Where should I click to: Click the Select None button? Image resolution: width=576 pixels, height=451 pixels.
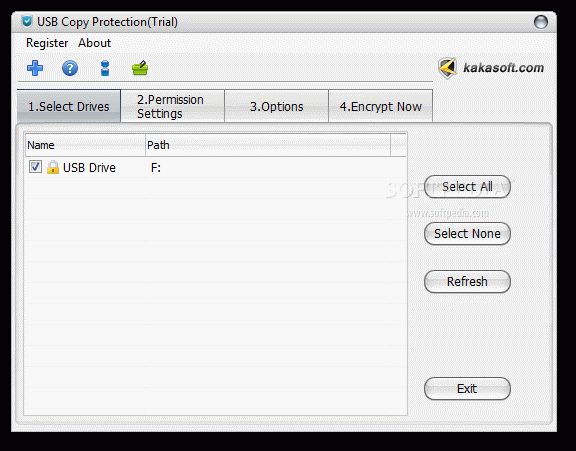467,234
